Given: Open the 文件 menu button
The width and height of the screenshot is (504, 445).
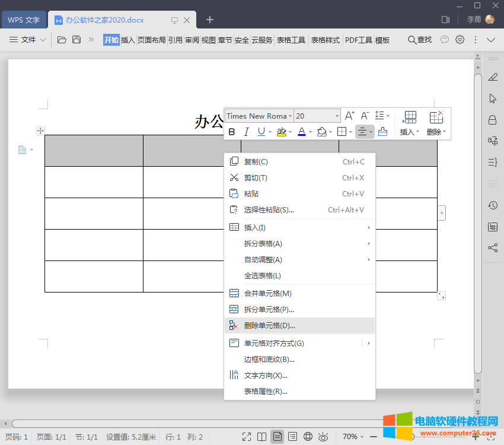Looking at the screenshot, I should 28,40.
